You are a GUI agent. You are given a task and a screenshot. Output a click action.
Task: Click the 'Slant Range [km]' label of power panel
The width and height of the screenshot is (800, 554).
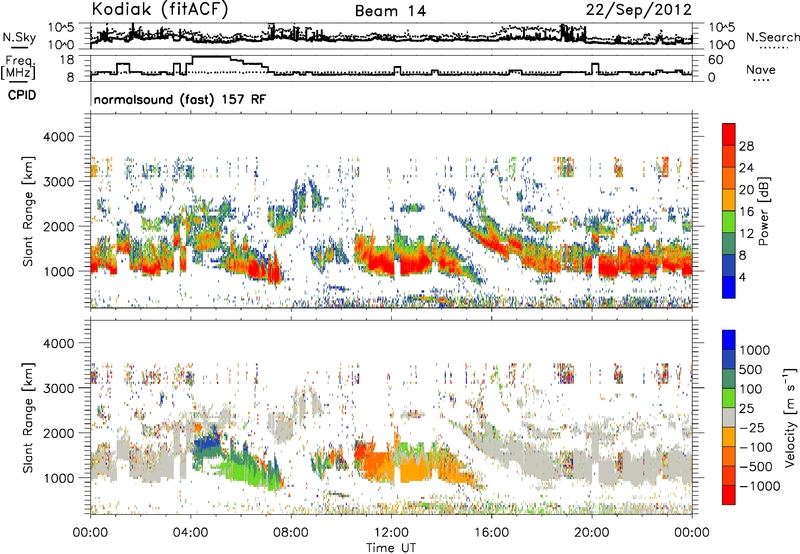coord(28,211)
